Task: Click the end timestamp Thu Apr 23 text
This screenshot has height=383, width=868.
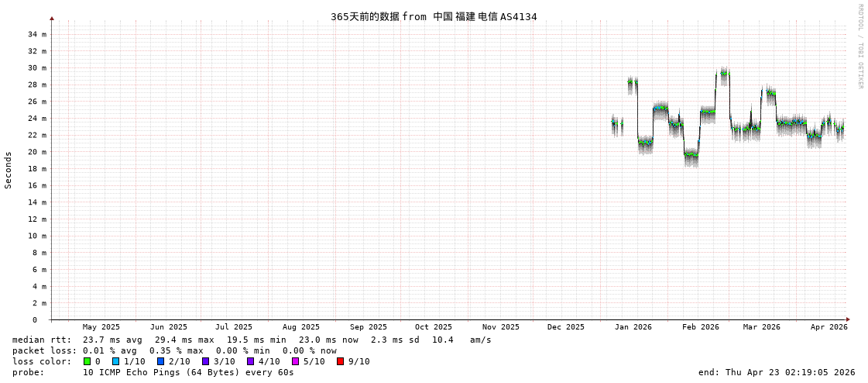Action: (x=776, y=372)
